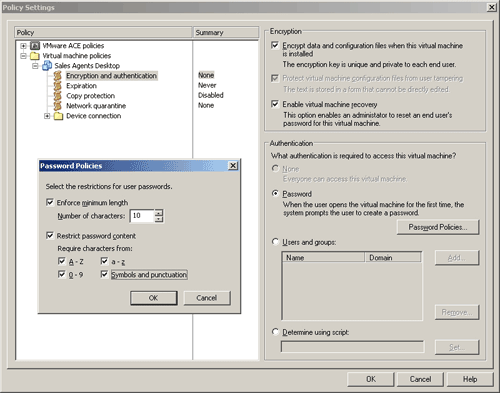
Task: Select the Network quarantine policy item
Action: tap(96, 106)
